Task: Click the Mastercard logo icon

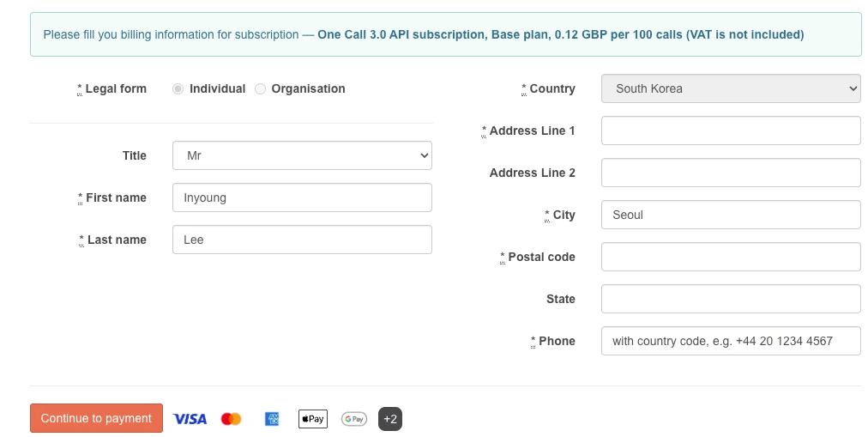Action: [231, 419]
